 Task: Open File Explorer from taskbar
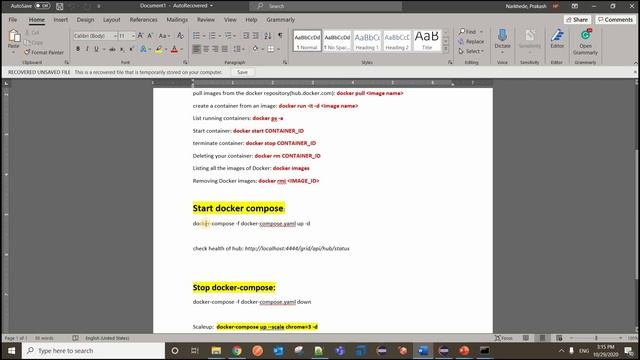click(216, 351)
